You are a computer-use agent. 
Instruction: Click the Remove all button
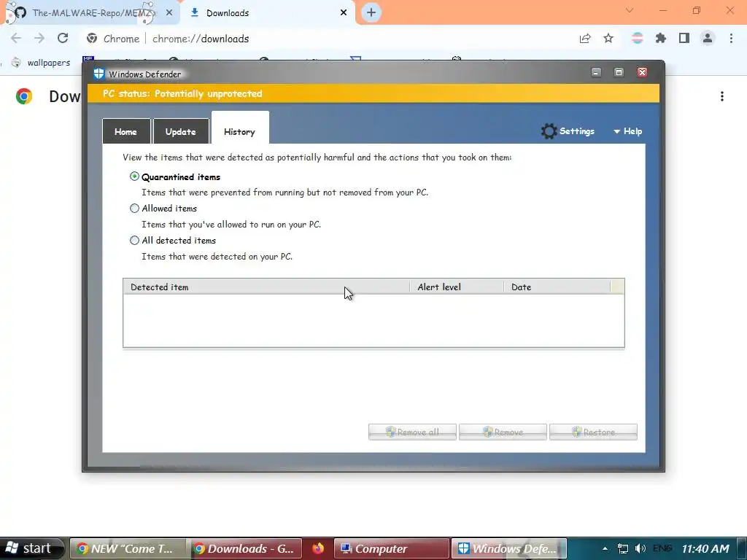pos(412,432)
